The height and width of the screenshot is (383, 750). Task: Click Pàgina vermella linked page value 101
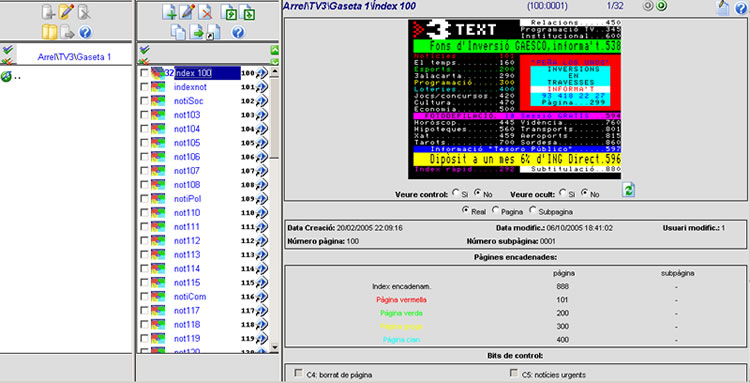coord(562,300)
